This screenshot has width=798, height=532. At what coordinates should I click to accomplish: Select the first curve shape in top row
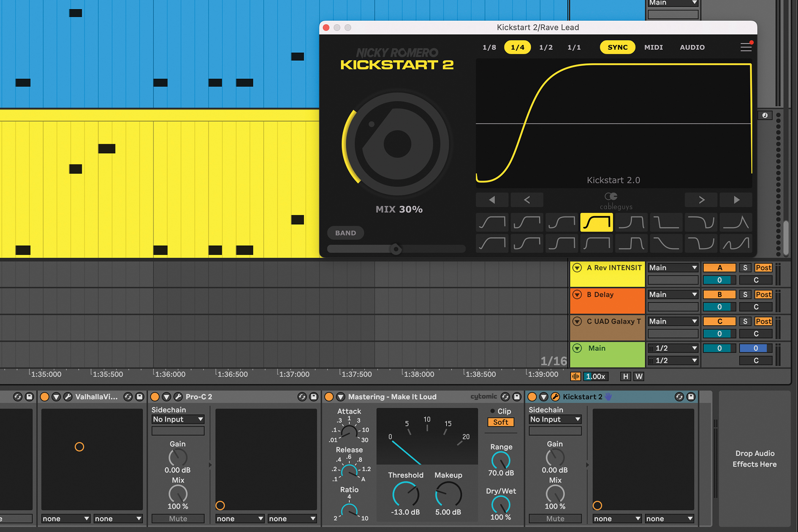[492, 222]
